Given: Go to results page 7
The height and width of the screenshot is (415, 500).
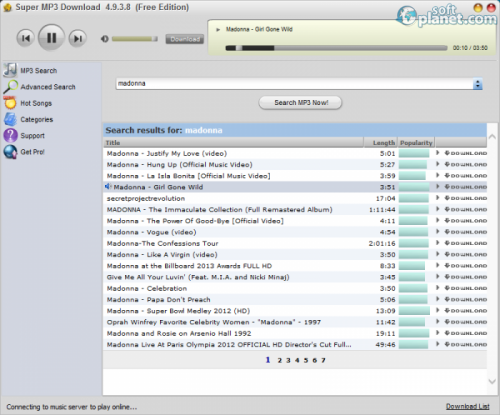Looking at the screenshot, I should tap(323, 360).
